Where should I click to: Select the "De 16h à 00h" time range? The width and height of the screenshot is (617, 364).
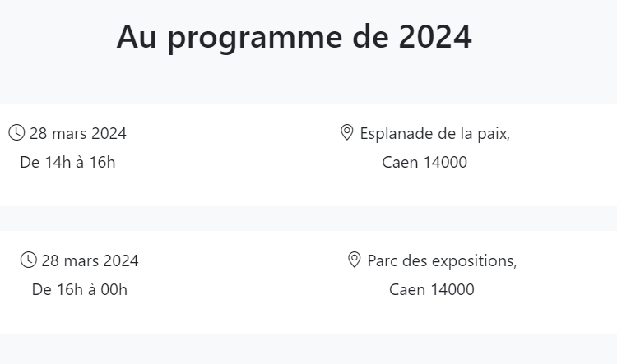(x=80, y=290)
